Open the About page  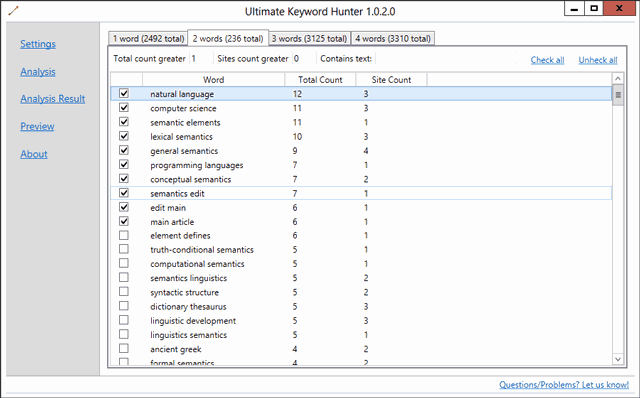34,154
